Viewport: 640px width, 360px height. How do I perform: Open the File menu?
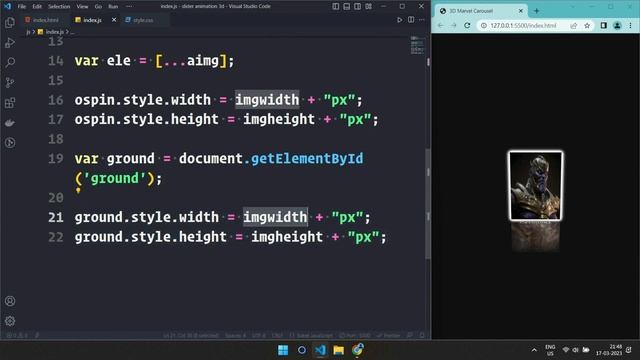click(x=22, y=7)
